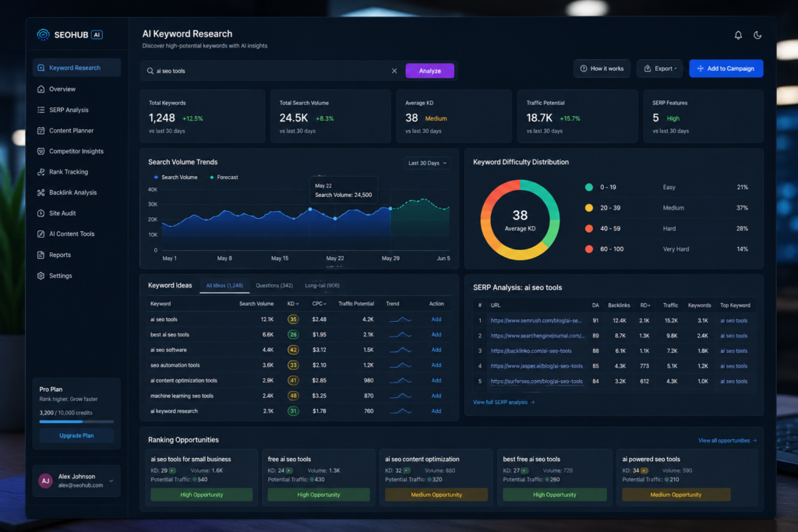
Task: Open the semrush.com SERP URL
Action: pos(536,320)
